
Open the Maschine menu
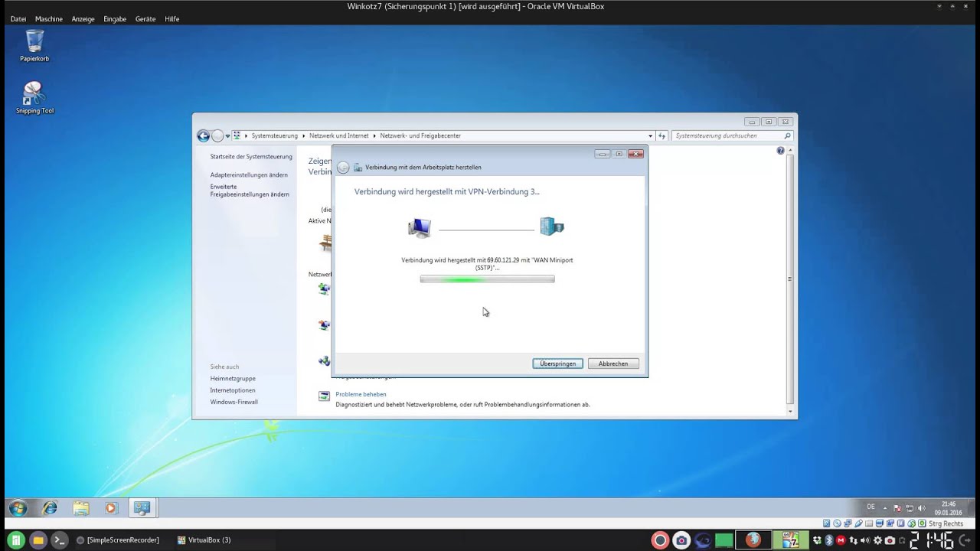49,18
